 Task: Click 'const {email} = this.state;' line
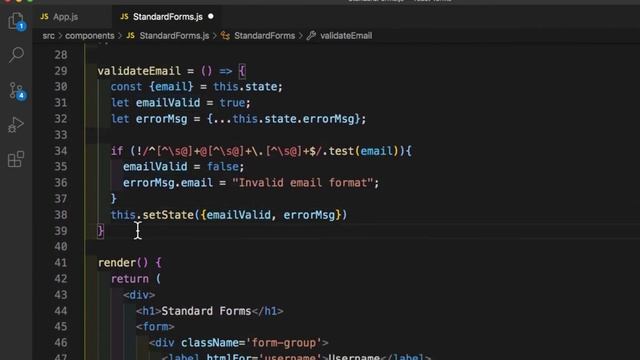coord(196,87)
